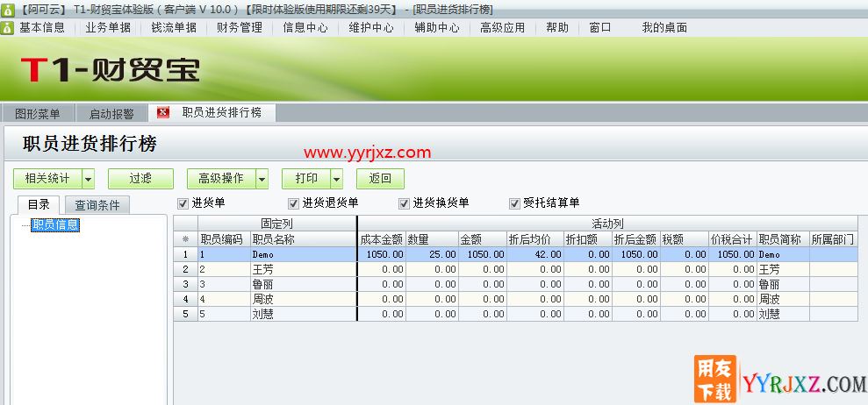The width and height of the screenshot is (868, 405).
Task: Uncheck the 进货换货单 checkbox
Action: click(x=404, y=203)
